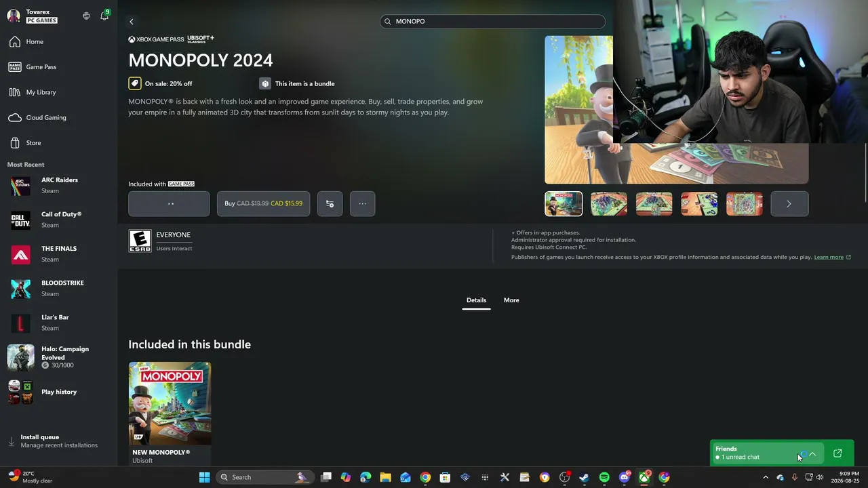Click the taskbar Search box

pos(265,477)
